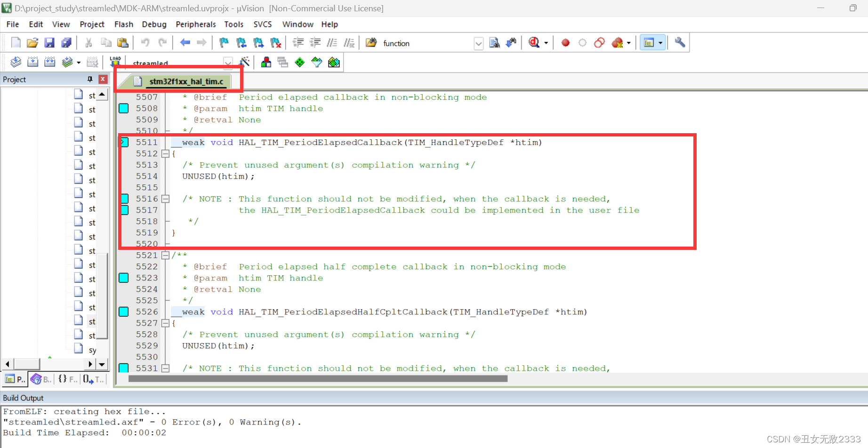Expand the window layout dropdown arrow

(660, 43)
